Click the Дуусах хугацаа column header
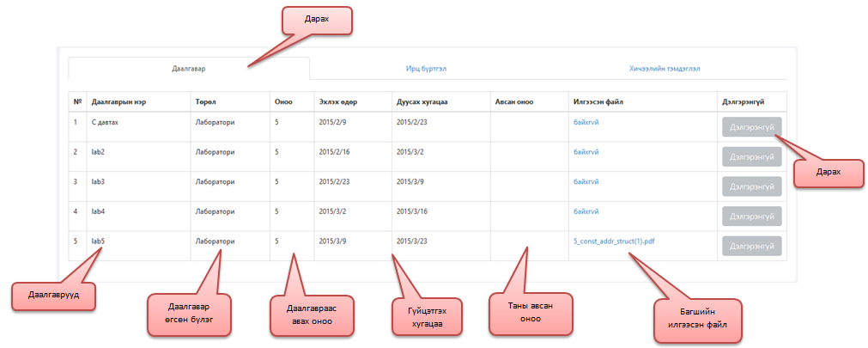Image resolution: width=868 pixels, height=348 pixels. pyautogui.click(x=422, y=102)
